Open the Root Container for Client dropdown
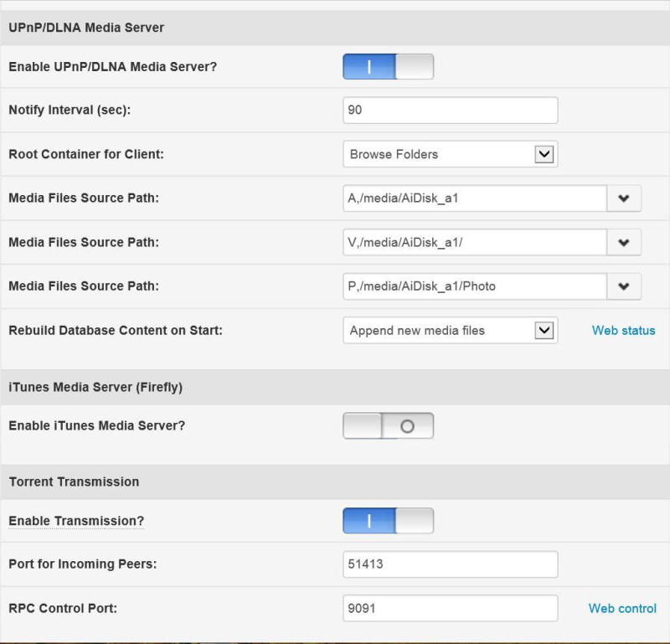The height and width of the screenshot is (644, 670). (450, 154)
